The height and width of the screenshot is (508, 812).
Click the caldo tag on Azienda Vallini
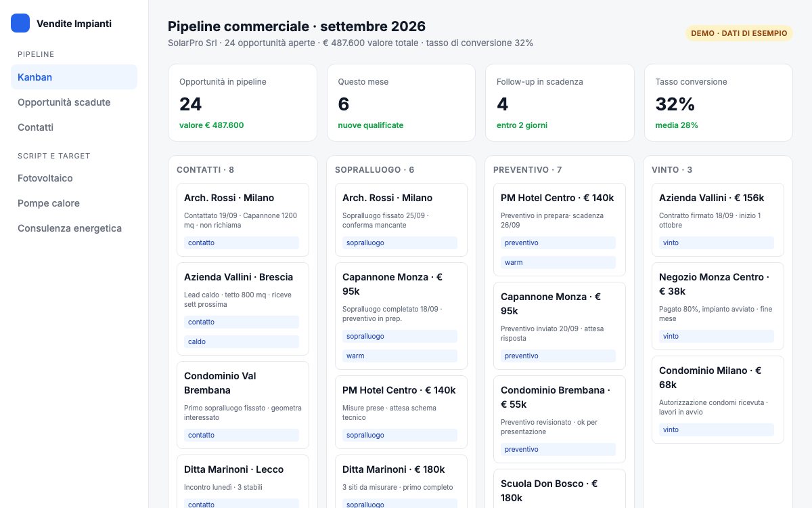(242, 342)
